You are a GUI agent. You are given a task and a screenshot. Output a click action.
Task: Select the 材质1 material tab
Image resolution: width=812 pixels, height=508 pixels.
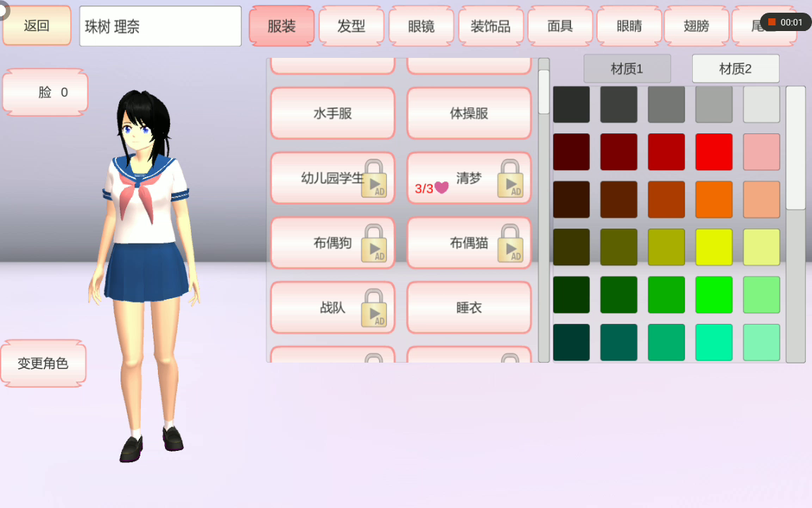pyautogui.click(x=627, y=68)
